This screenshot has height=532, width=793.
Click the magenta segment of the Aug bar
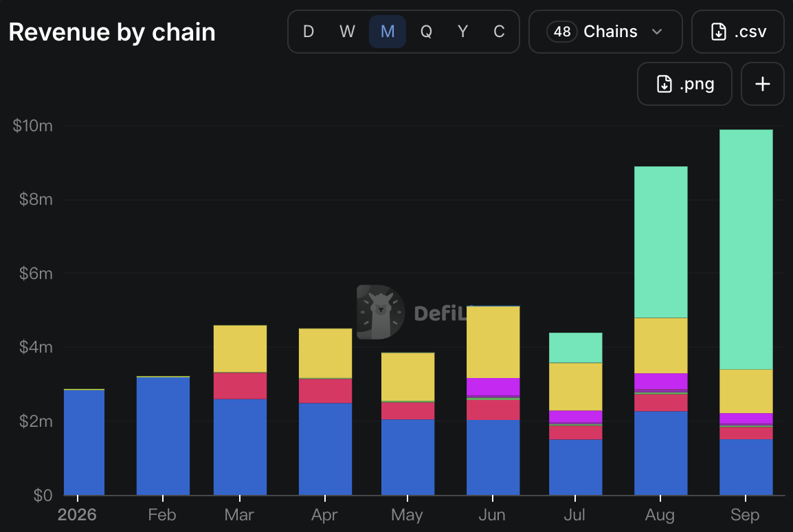(x=660, y=381)
